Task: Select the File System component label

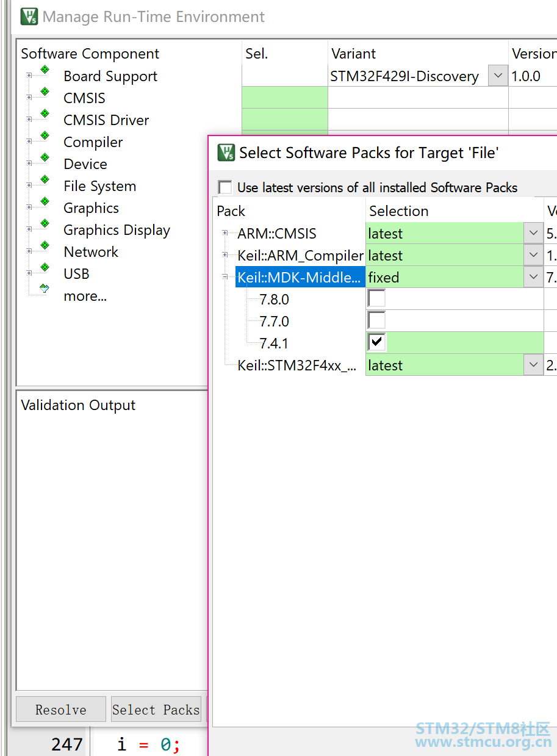Action: point(100,186)
